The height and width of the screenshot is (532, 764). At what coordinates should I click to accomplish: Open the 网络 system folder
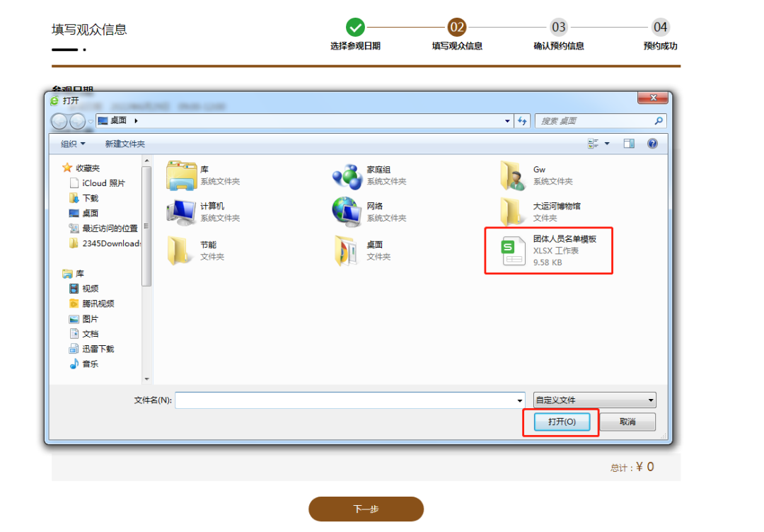[x=369, y=212]
